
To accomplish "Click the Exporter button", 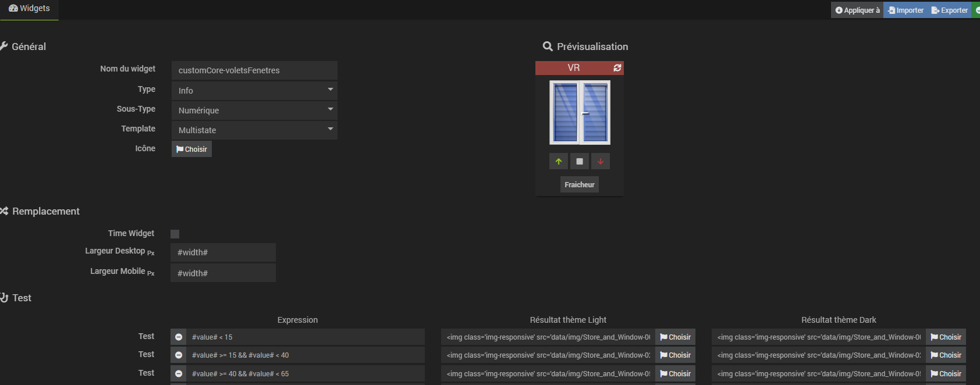I will (949, 10).
